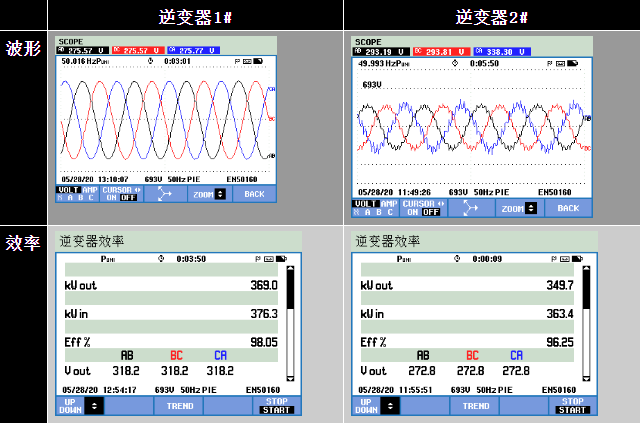The image size is (641, 423).
Task: Toggle CURSOR ON/OFF on inverter 2# scope
Action: [x=421, y=208]
